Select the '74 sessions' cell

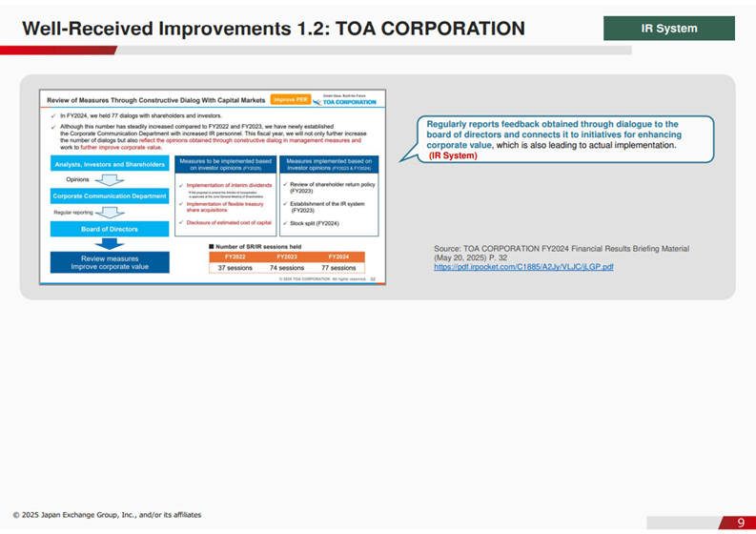point(287,268)
